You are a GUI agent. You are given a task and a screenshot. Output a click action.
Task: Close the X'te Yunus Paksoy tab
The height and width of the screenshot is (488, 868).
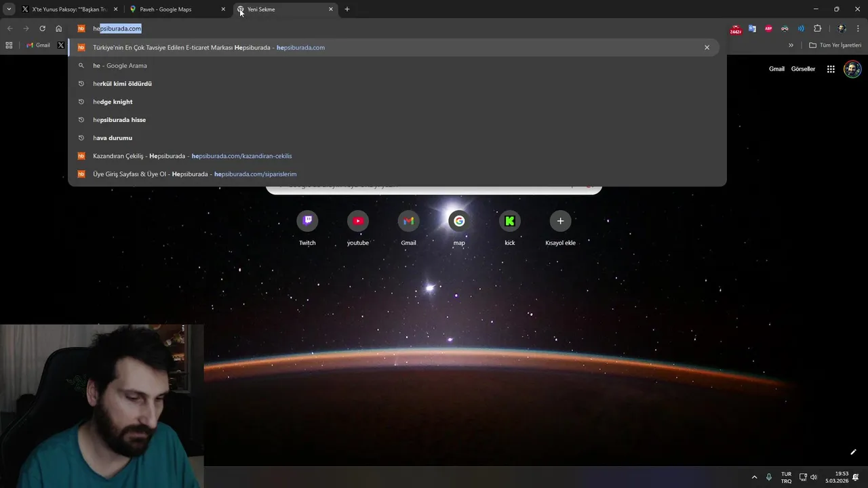[115, 9]
